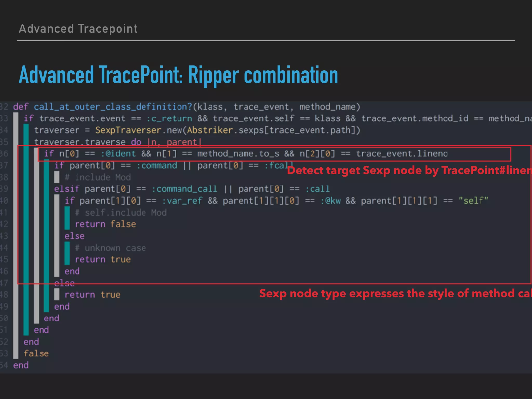This screenshot has width=532, height=399.
Task: Click the last 'end' keyword of the method
Action: tap(21, 365)
